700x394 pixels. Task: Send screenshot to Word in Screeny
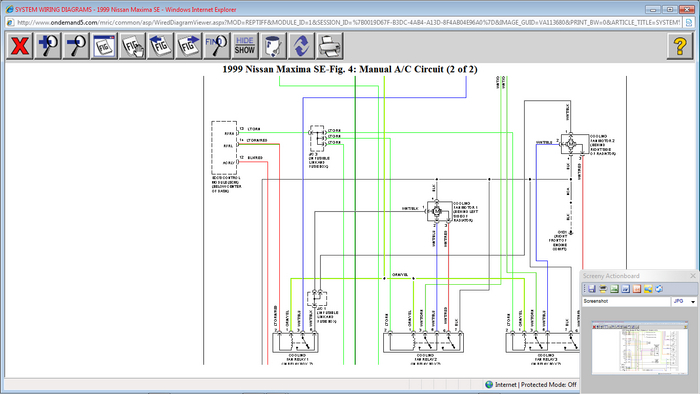coord(625,289)
